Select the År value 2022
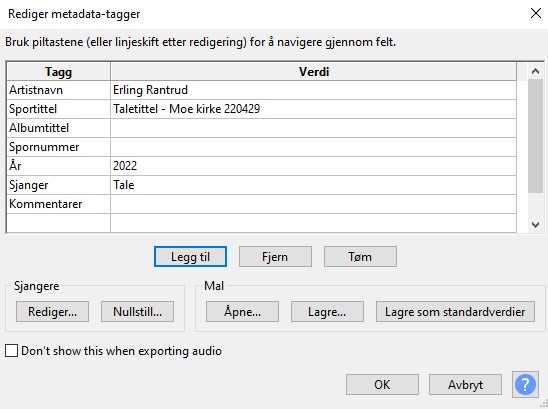 (x=313, y=166)
